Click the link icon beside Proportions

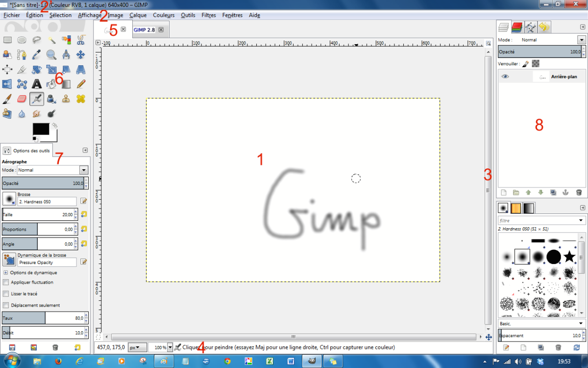tap(84, 229)
